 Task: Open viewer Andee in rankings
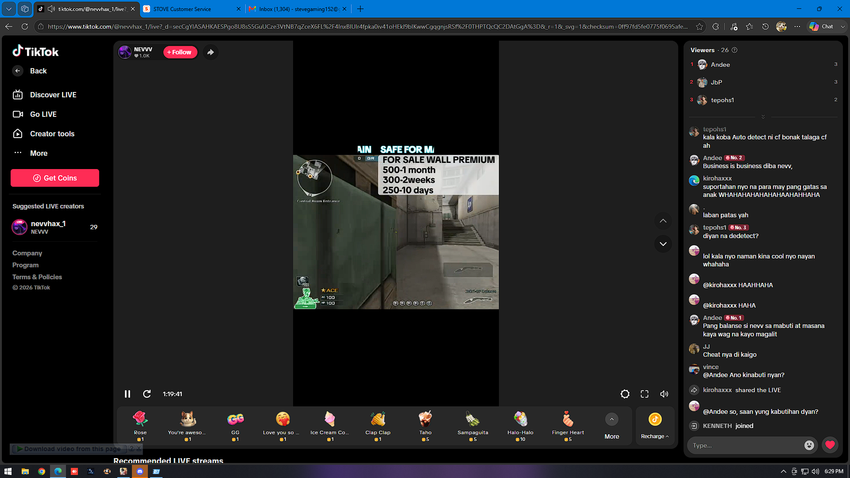764,64
